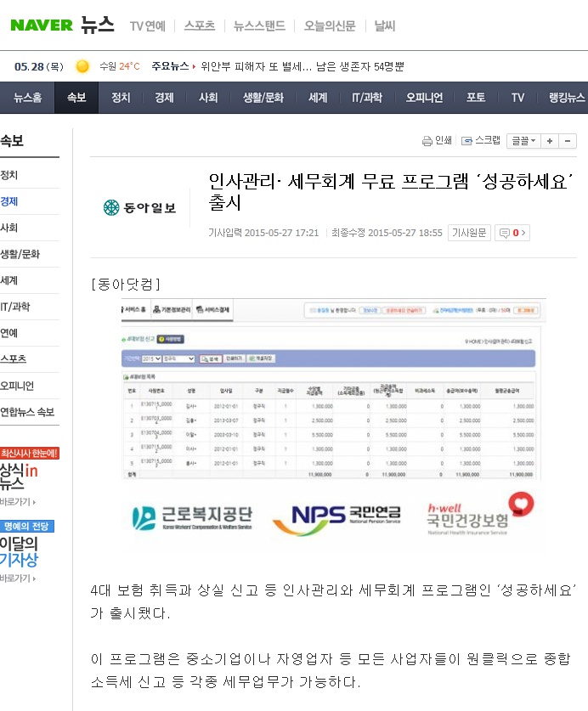Screen dimensions: 588x711
Task: Click the [동아닷컴] byline text
Action: tap(126, 285)
